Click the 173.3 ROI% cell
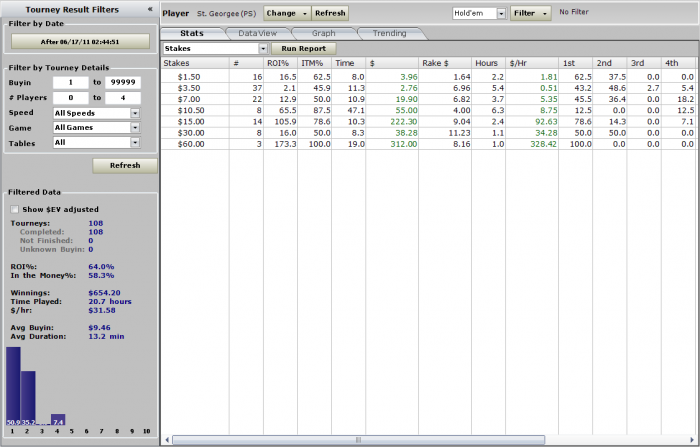 coord(280,144)
